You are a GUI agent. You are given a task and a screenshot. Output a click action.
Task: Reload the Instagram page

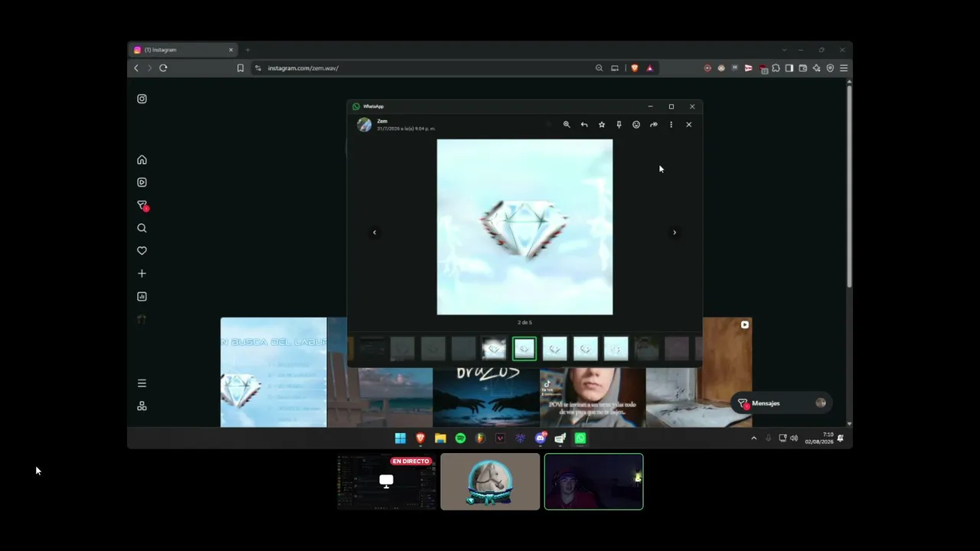[x=163, y=68]
